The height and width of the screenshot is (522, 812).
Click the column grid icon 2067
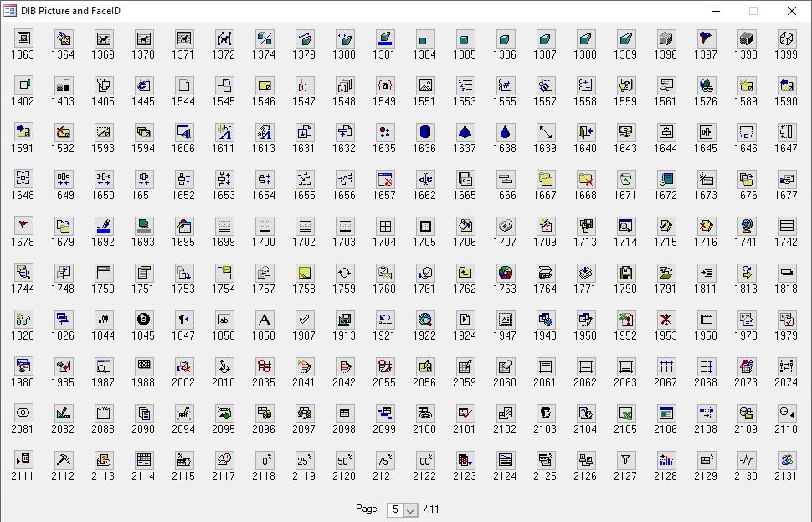click(x=666, y=366)
